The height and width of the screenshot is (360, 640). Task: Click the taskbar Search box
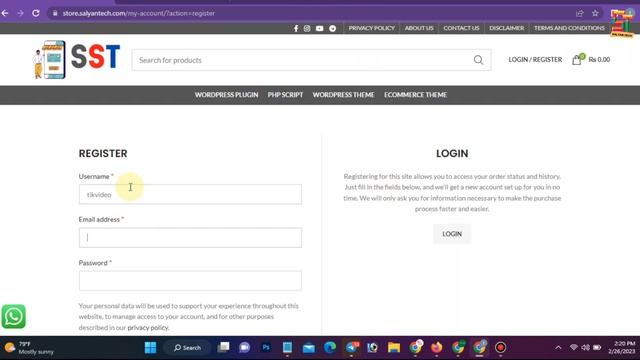click(x=187, y=347)
